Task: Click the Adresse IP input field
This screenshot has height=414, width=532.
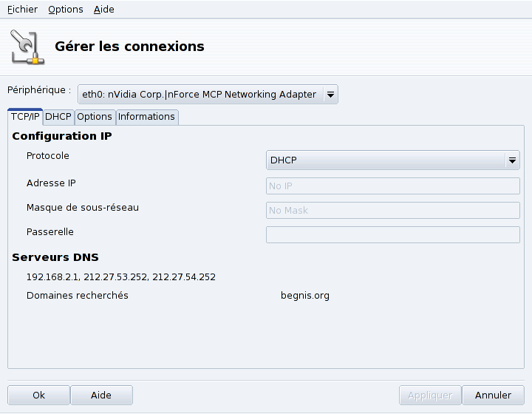Action: tap(392, 186)
